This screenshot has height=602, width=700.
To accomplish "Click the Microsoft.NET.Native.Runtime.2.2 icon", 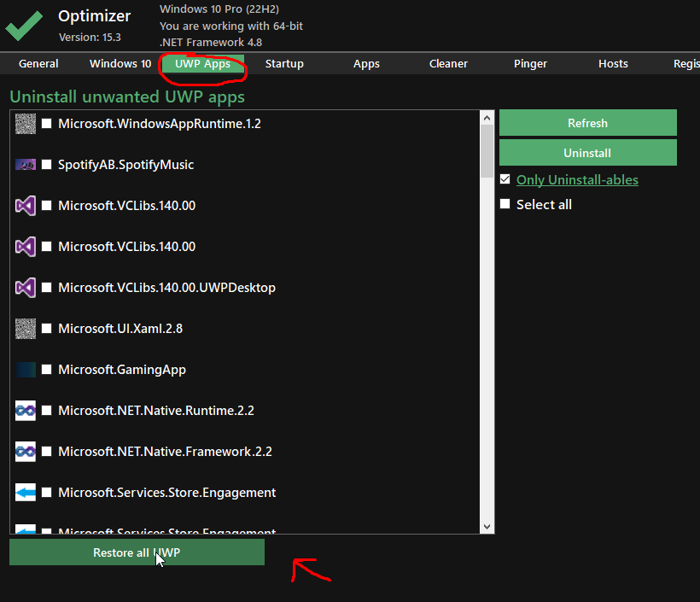I will pyautogui.click(x=26, y=411).
